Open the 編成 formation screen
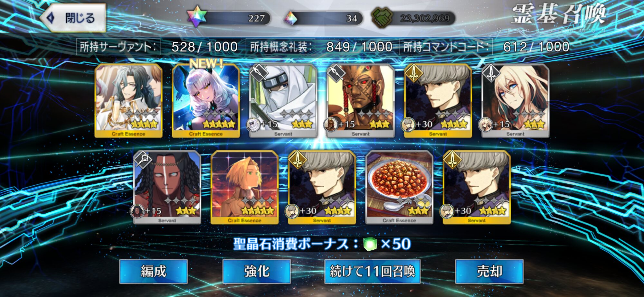The height and width of the screenshot is (297, 644). [153, 271]
